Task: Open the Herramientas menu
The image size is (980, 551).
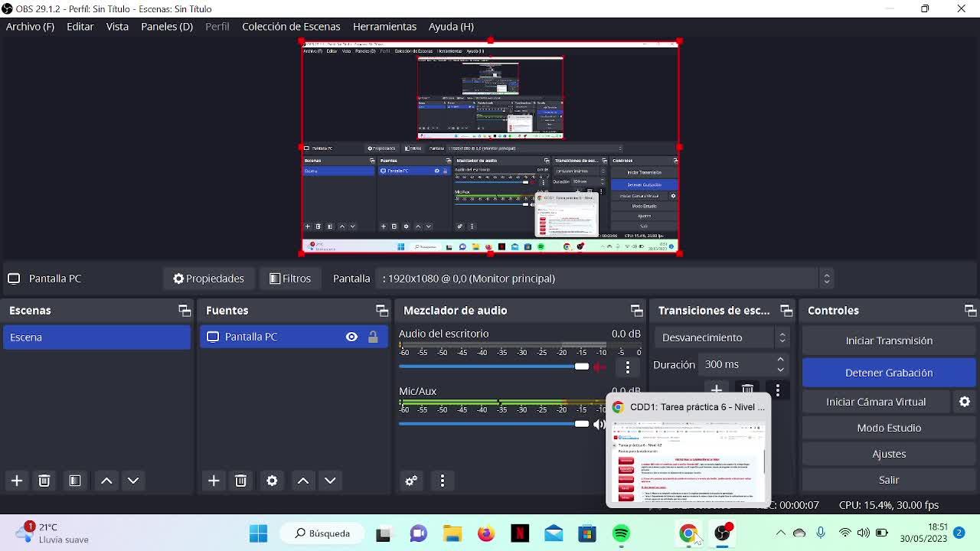Action: tap(384, 26)
